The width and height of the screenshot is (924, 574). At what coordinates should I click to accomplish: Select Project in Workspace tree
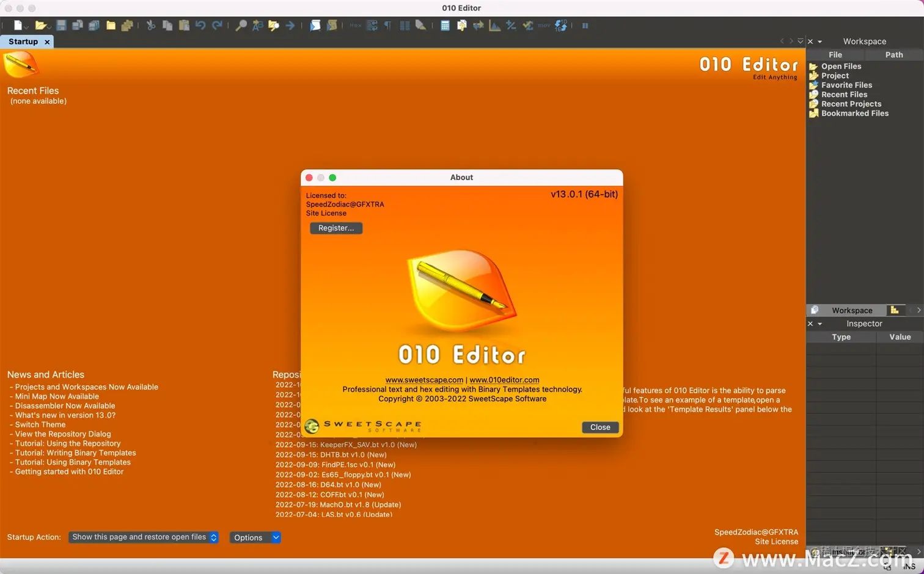tap(835, 76)
